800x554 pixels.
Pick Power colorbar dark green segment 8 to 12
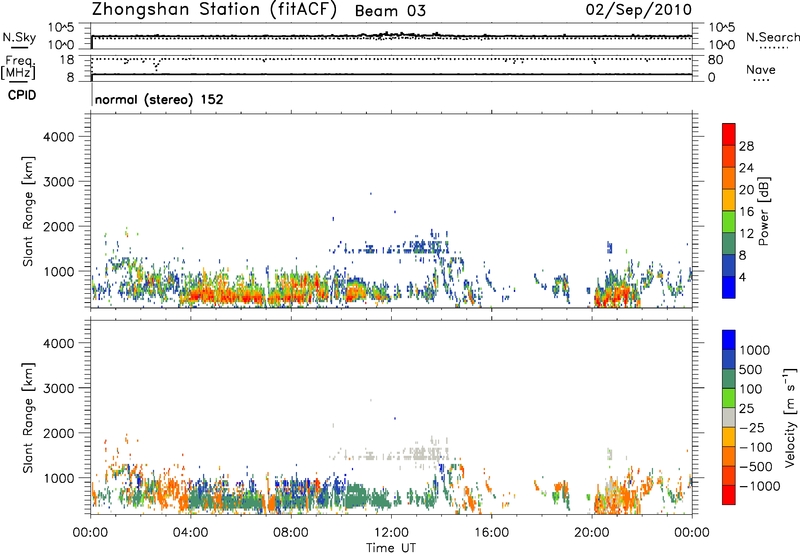[x=729, y=243]
